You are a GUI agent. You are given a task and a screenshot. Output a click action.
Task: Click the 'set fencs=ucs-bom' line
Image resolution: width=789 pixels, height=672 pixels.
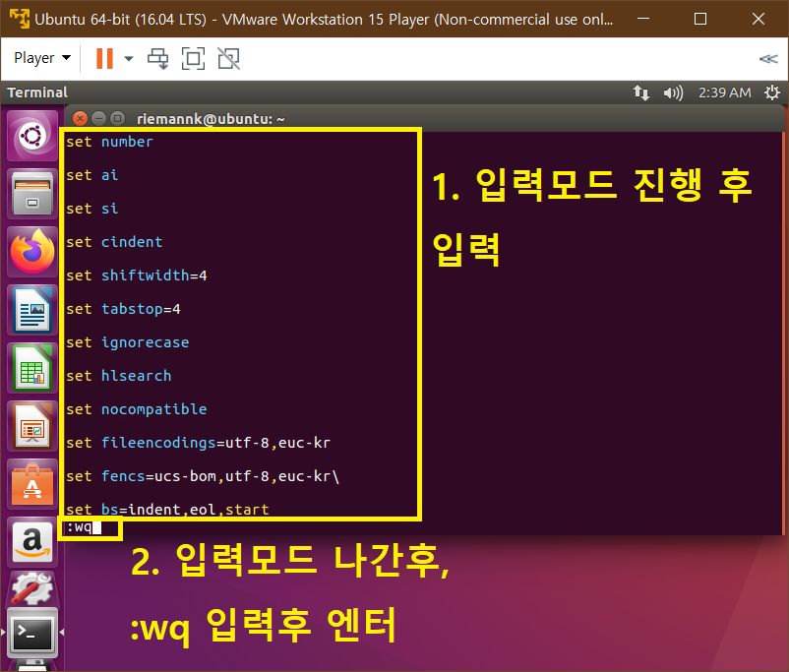click(203, 476)
